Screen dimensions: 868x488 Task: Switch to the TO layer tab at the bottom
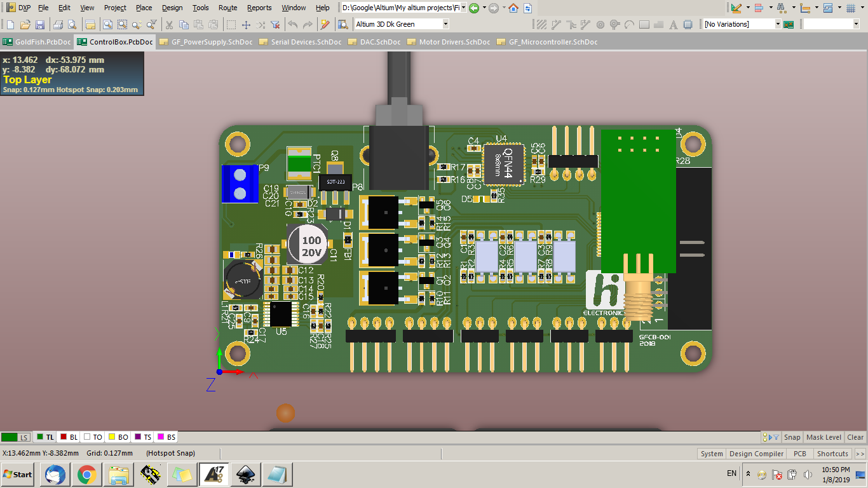click(x=92, y=437)
